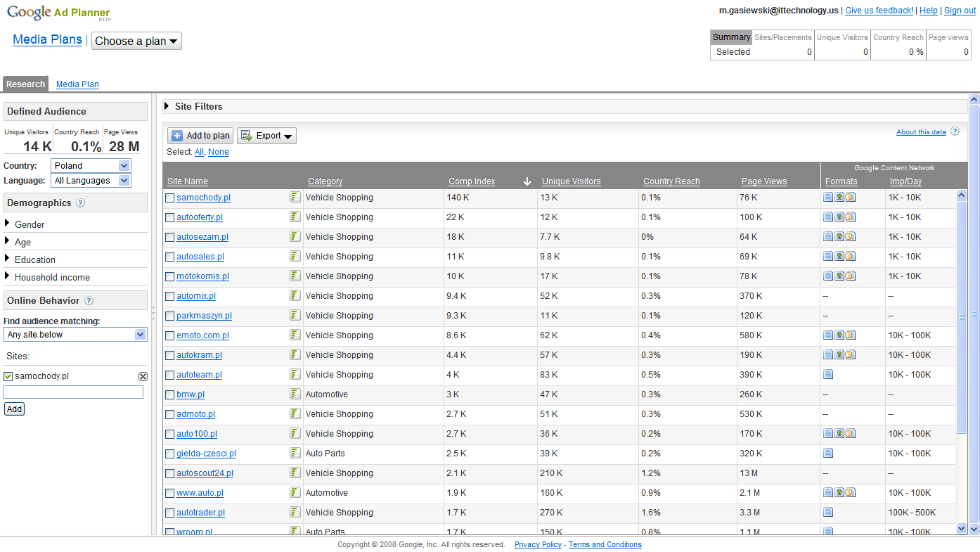Viewport: 980px width, 552px height.
Task: Open site details icon for auto100.pl row
Action: [295, 433]
